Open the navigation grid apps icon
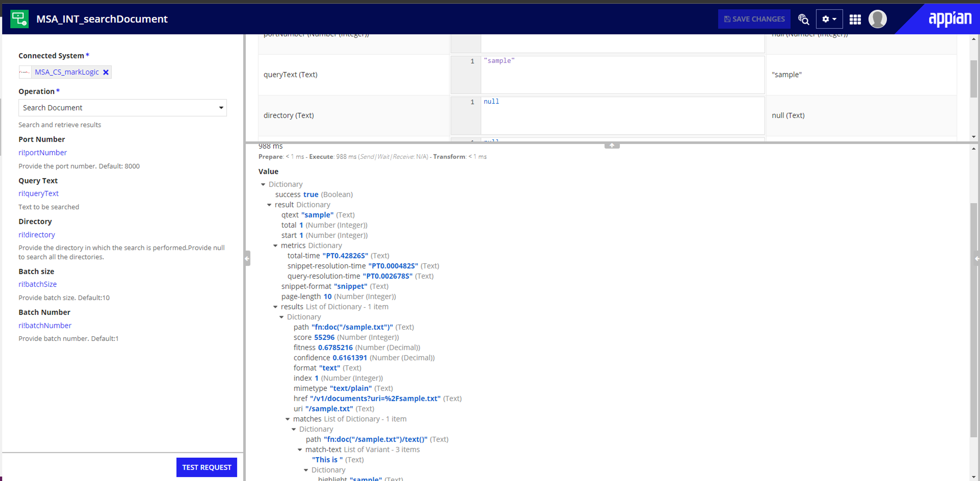980x481 pixels. pos(855,19)
